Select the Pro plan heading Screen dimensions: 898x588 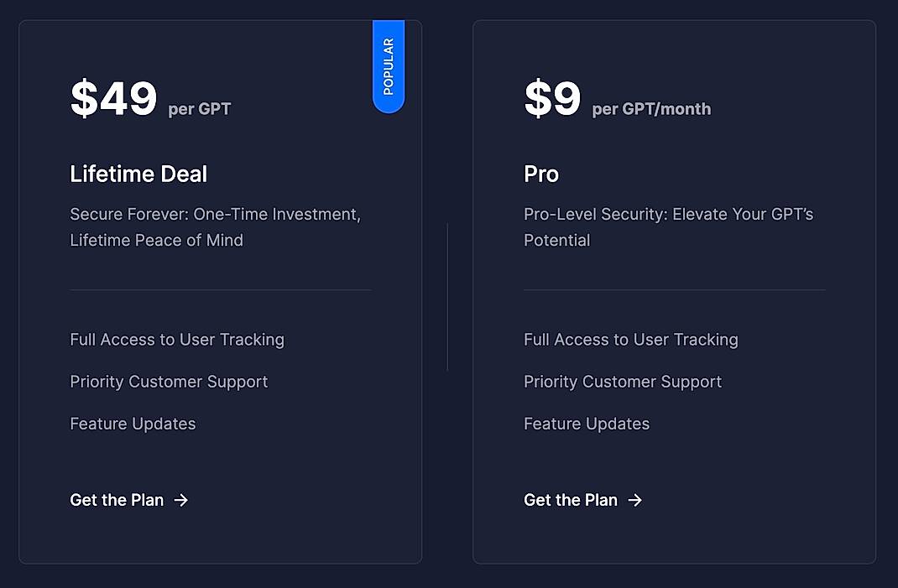tap(541, 174)
